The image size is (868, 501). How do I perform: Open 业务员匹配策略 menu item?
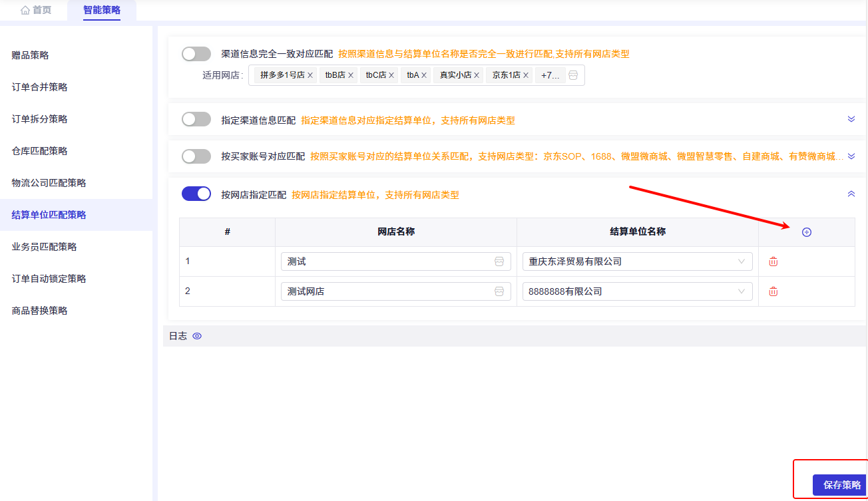coord(76,247)
